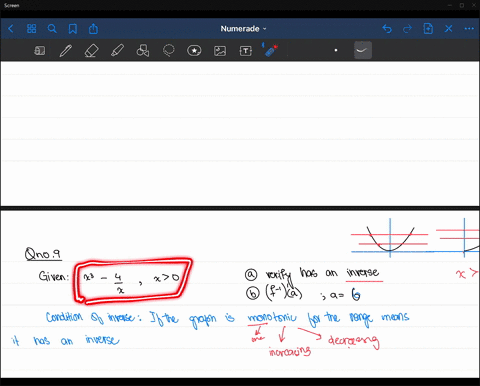Viewport: 480px width, 386px height.
Task: Select the Shapes tool
Action: coord(143,51)
